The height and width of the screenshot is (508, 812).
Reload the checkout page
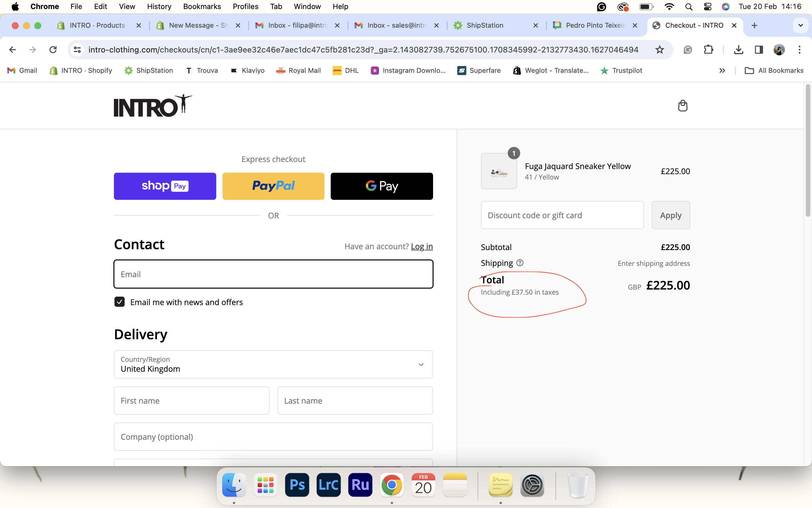pos(53,50)
